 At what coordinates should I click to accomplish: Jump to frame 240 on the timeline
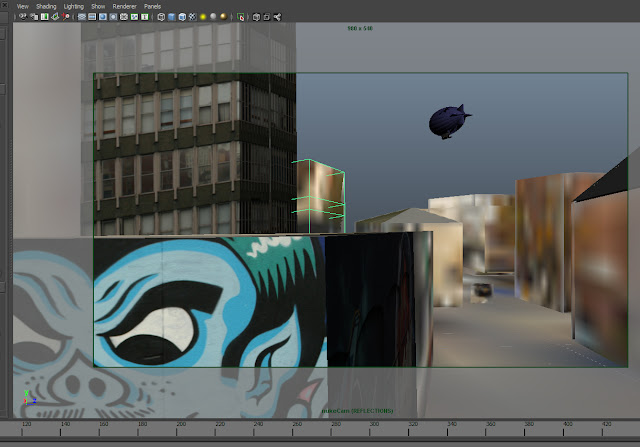point(258,424)
